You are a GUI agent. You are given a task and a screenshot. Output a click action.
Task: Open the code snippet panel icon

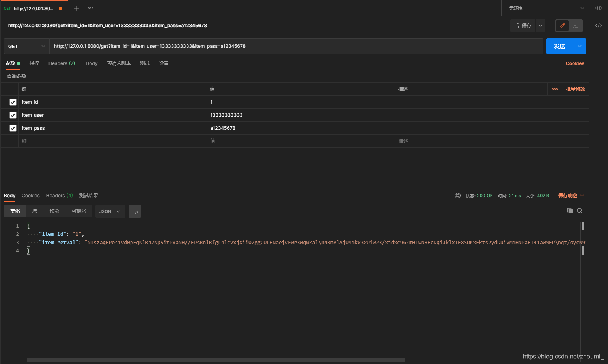click(x=599, y=26)
